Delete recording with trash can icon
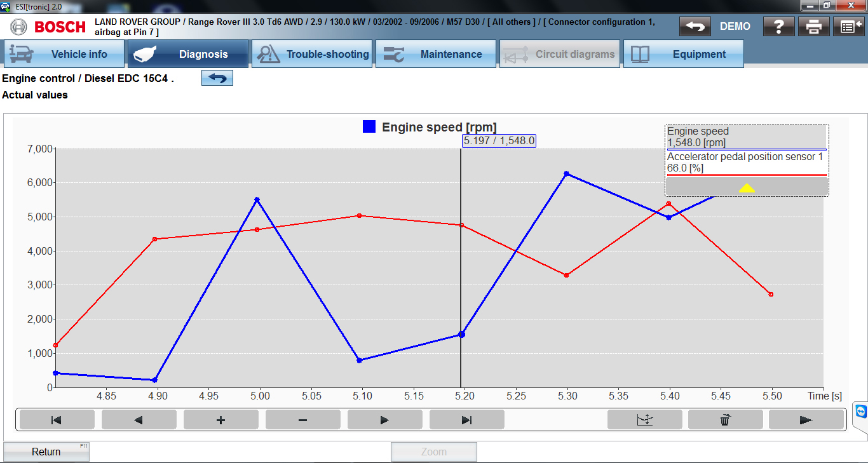 tap(725, 420)
